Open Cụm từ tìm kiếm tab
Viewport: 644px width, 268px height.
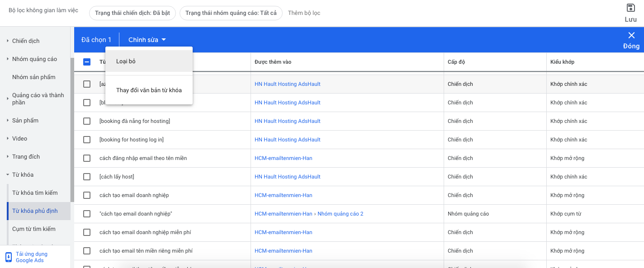[34, 229]
